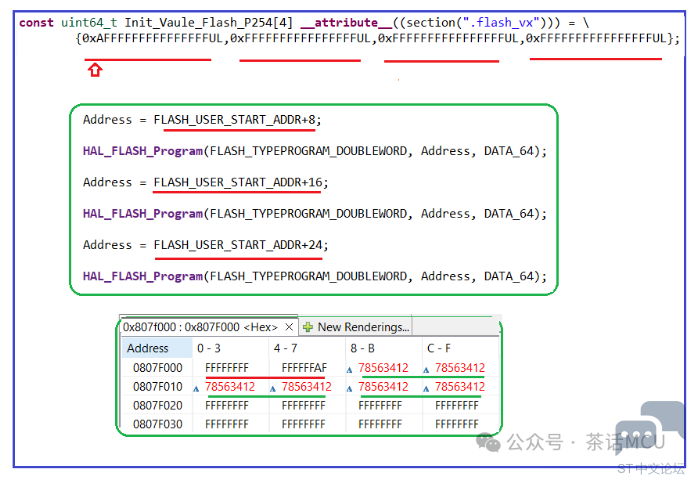Select the FFFFFFAF memory cell

(x=305, y=368)
